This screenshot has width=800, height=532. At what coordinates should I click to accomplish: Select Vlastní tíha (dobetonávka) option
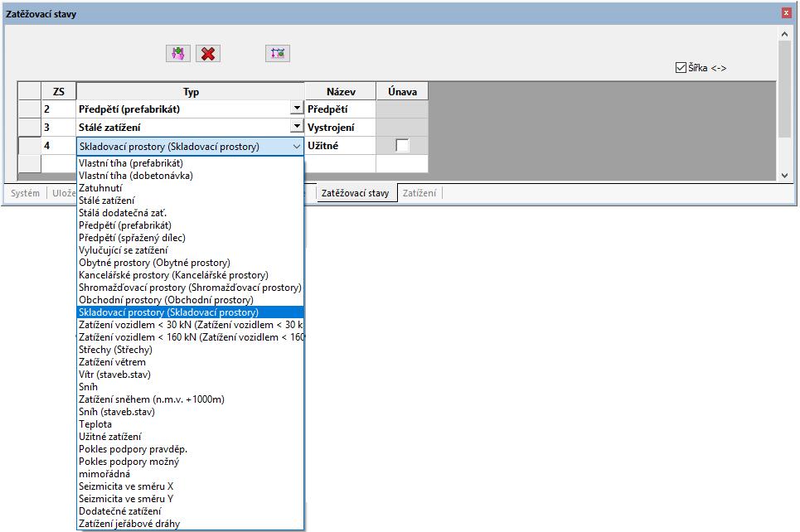pyautogui.click(x=191, y=176)
